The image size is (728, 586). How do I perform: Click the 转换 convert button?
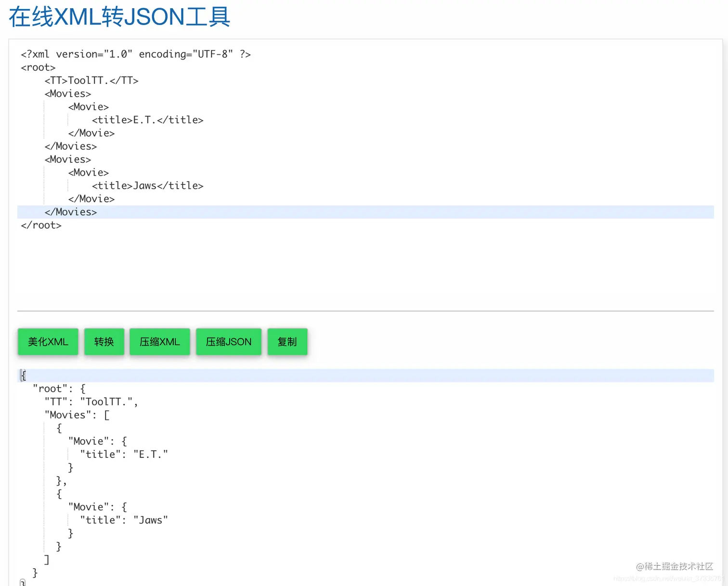[x=104, y=342]
